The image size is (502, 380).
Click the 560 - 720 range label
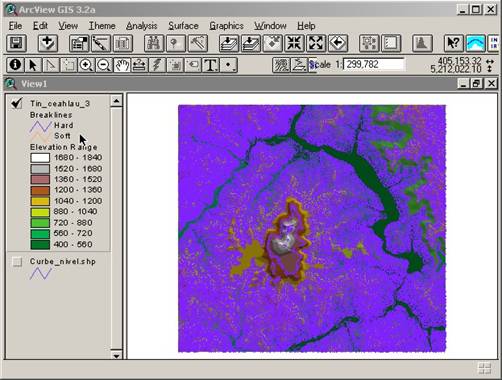click(x=73, y=233)
